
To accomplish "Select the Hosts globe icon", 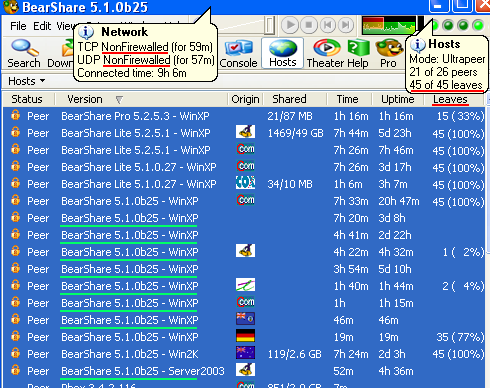I will tap(283, 48).
